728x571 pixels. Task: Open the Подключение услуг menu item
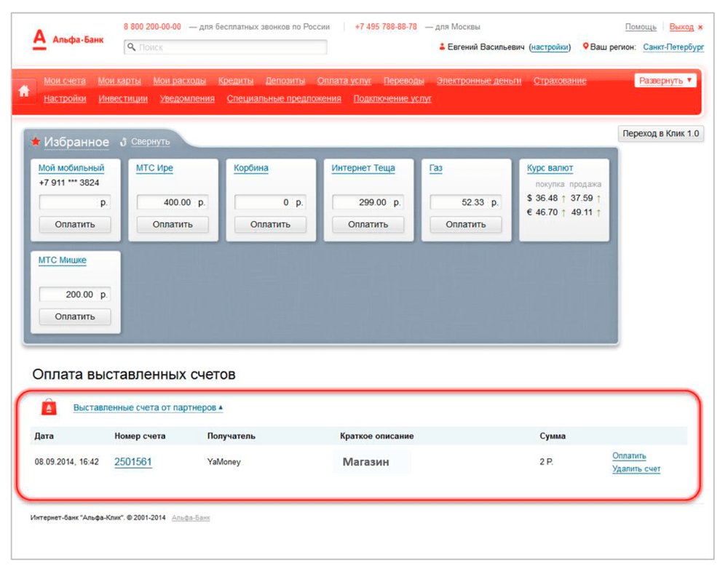coord(392,99)
